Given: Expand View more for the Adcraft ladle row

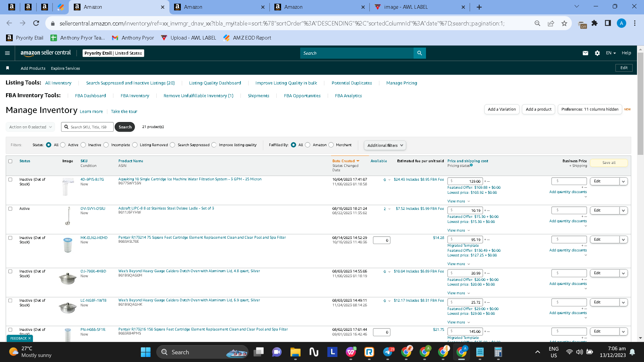Looking at the screenshot, I should pos(459,230).
